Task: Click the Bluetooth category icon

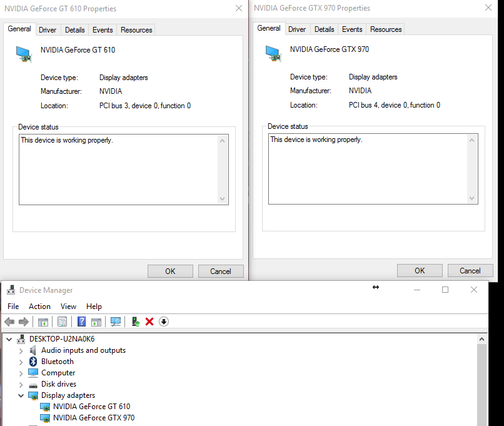Action: pyautogui.click(x=33, y=362)
